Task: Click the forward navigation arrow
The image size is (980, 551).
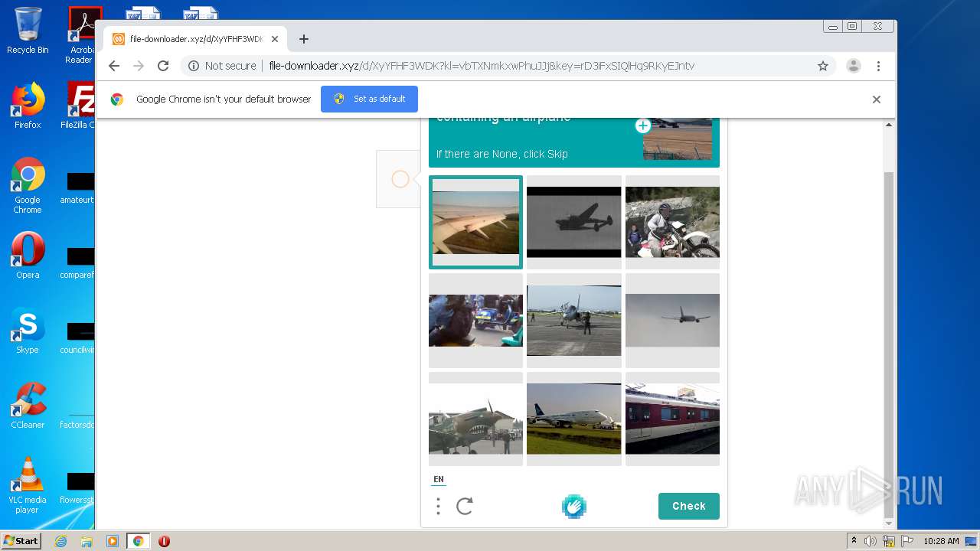Action: coord(139,66)
